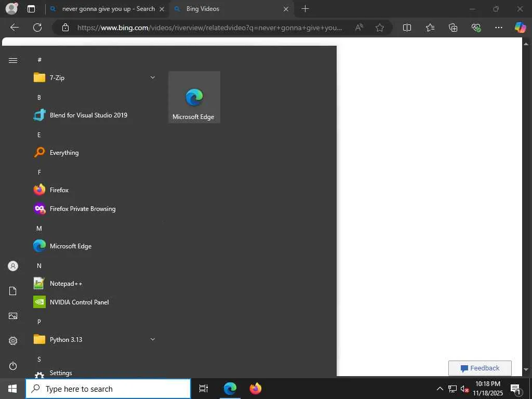Screen dimensions: 532x399
Task: Add this page to favorites star icon
Action: (380, 28)
